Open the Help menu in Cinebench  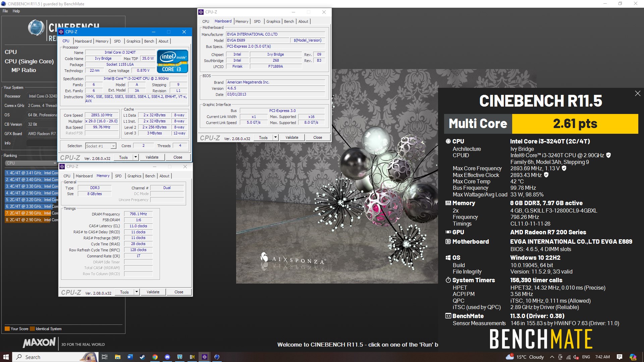[16, 11]
